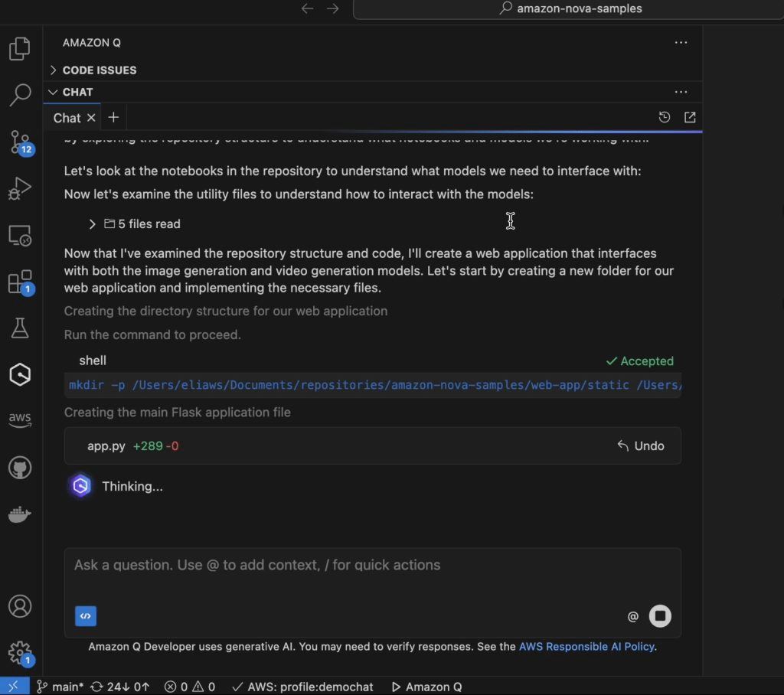
Task: Open the Explorer view icon
Action: (x=20, y=48)
